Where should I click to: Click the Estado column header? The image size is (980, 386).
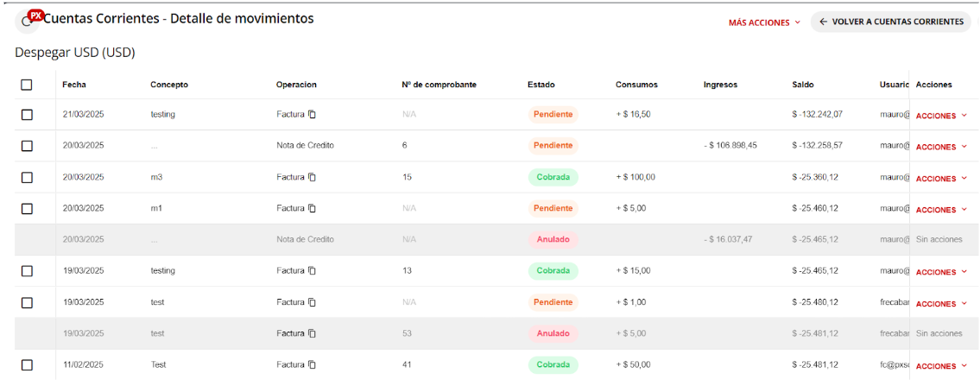tap(541, 85)
